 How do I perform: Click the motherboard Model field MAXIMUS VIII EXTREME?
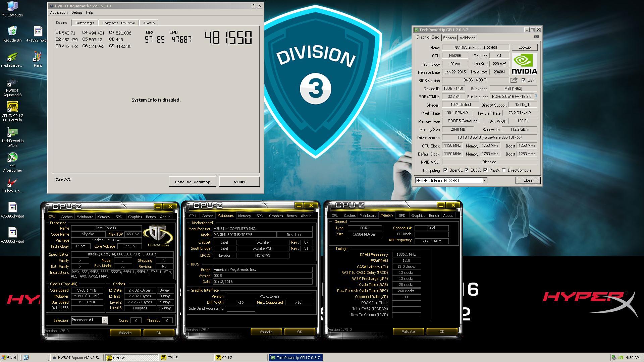point(245,235)
